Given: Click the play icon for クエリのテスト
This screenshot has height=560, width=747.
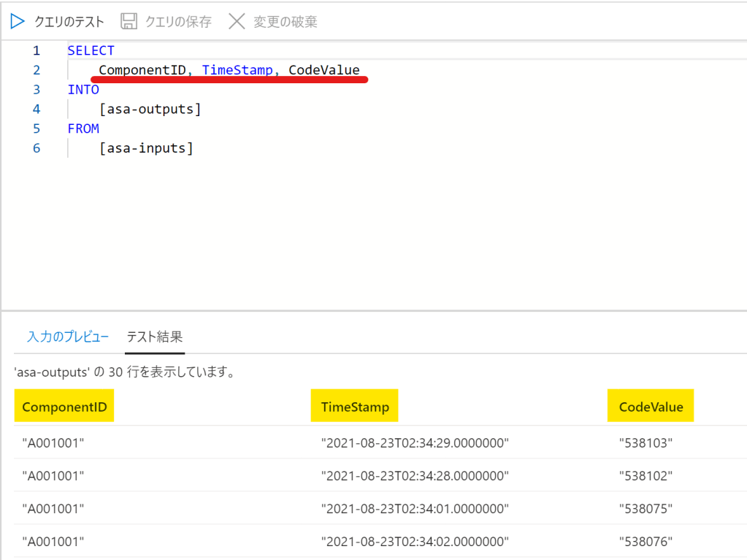Looking at the screenshot, I should (x=17, y=21).
